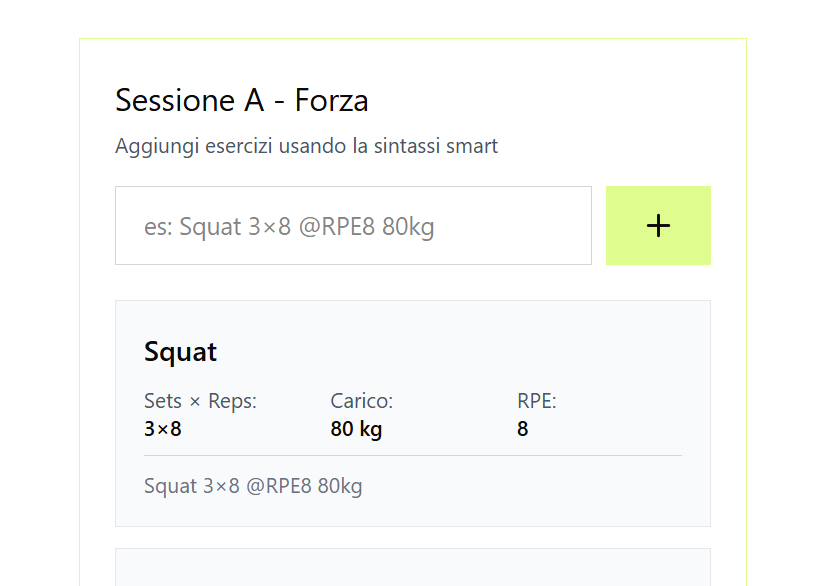The width and height of the screenshot is (840, 586).
Task: Click empty area right of Squat title
Action: point(450,352)
